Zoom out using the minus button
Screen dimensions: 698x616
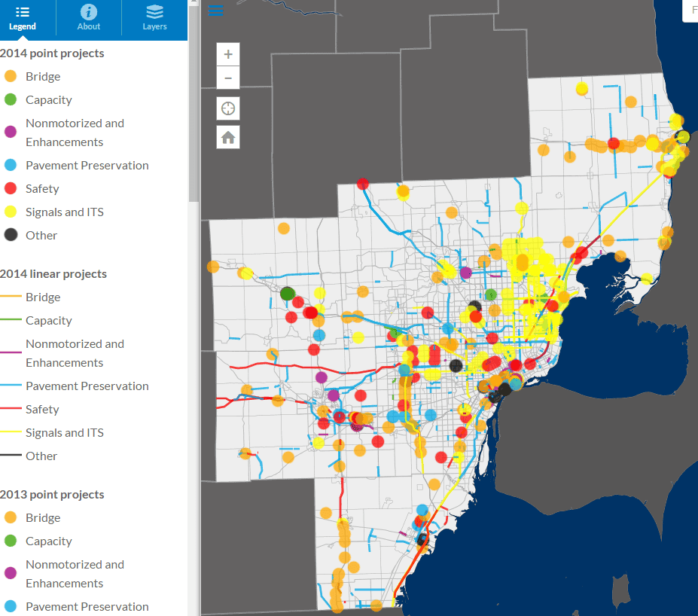pyautogui.click(x=227, y=78)
